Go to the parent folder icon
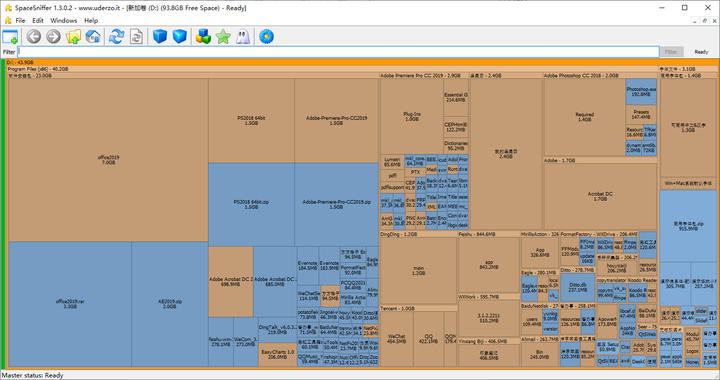Viewport: 720px width, 380px height. pyautogui.click(x=73, y=37)
